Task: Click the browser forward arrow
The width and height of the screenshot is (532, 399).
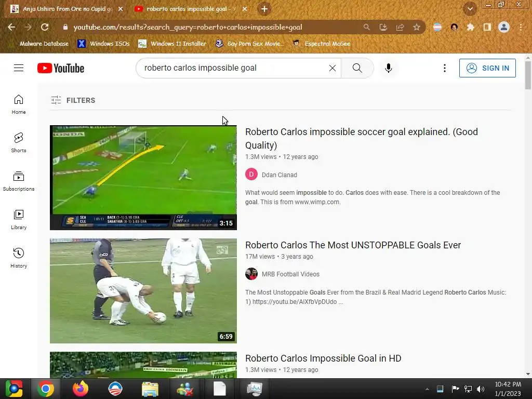Action: tap(28, 27)
